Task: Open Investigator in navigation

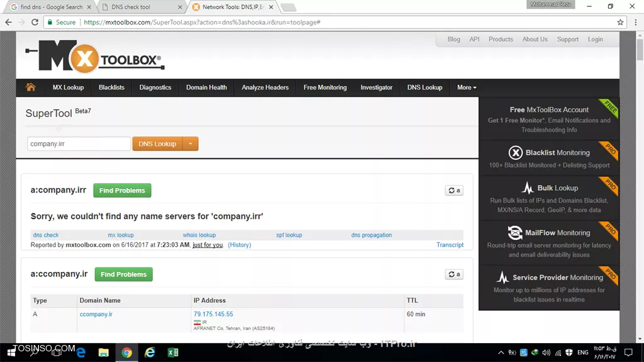Action: [376, 88]
